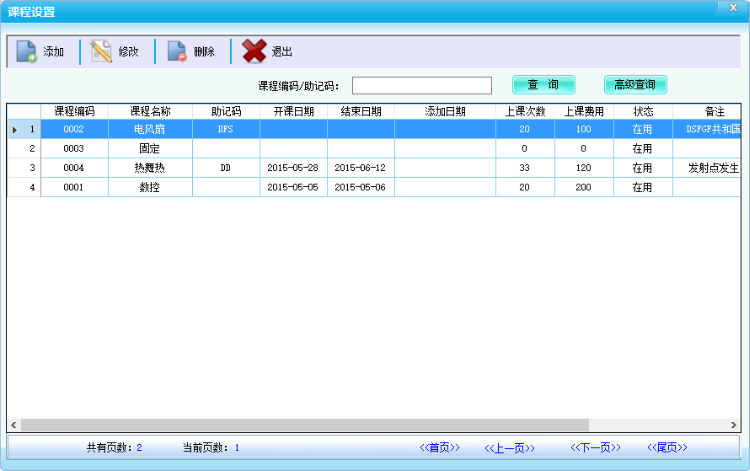This screenshot has width=750, height=471.
Task: Click start date 2015-05-05 cell
Action: [294, 187]
